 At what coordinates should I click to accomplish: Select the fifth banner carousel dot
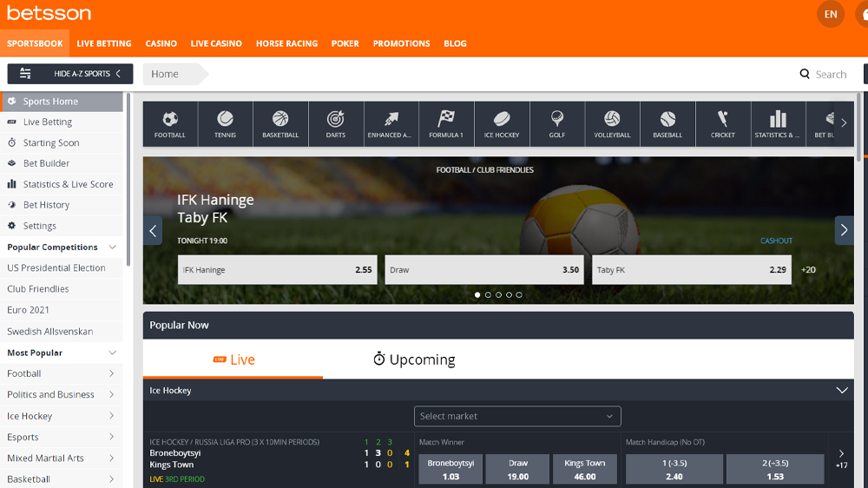coord(519,294)
